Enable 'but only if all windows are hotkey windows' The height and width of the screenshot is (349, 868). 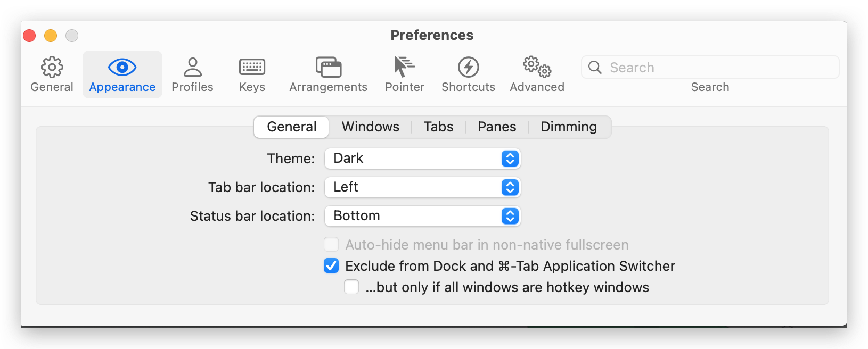(x=351, y=287)
